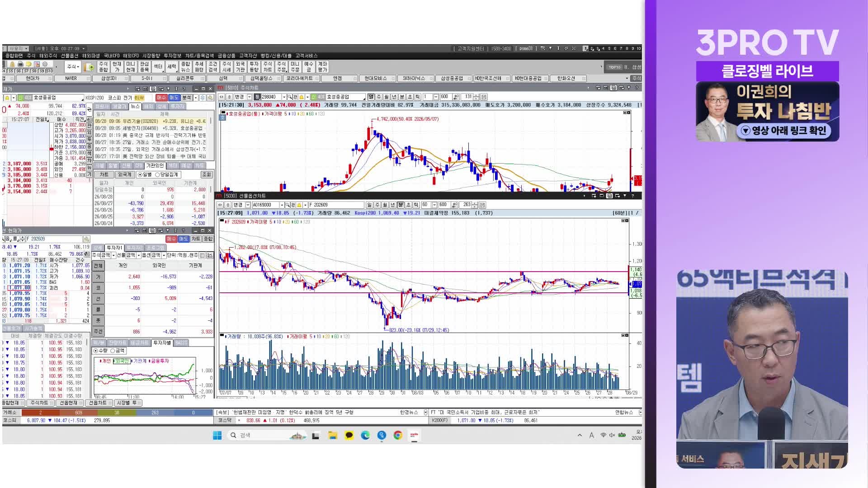The height and width of the screenshot is (488, 868).
Task: Click the blue 매도 button in futures panel
Action: [183, 239]
